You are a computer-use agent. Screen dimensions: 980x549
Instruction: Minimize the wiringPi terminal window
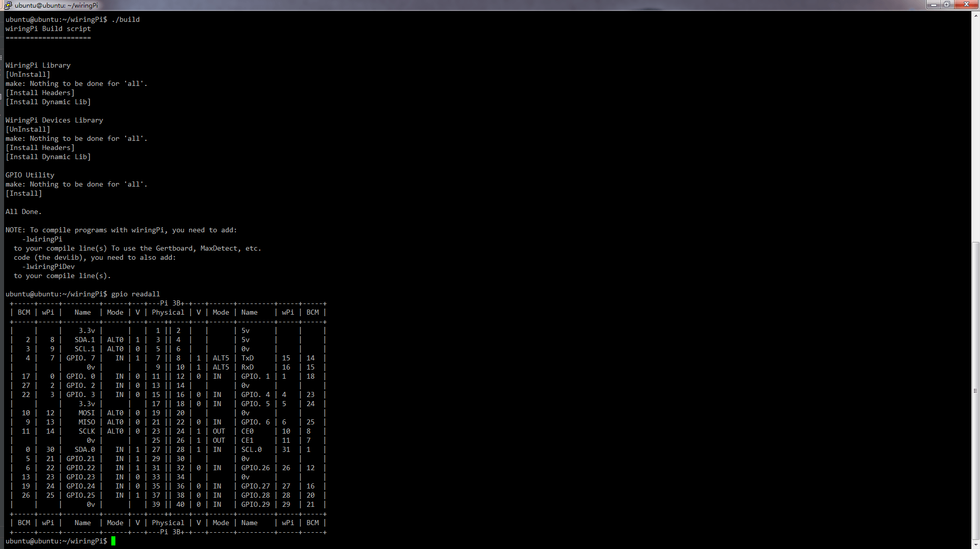click(x=933, y=5)
